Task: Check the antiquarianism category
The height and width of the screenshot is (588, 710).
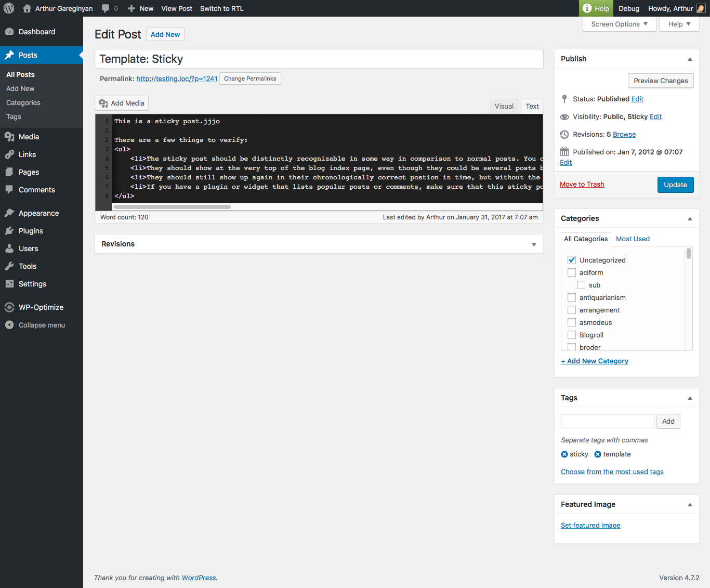Action: click(x=572, y=297)
